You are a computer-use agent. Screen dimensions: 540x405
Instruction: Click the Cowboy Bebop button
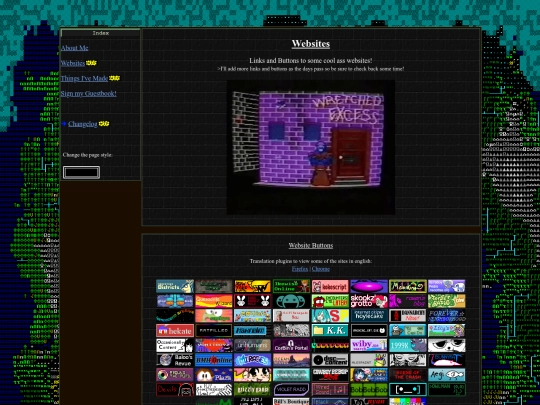[x=330, y=375]
